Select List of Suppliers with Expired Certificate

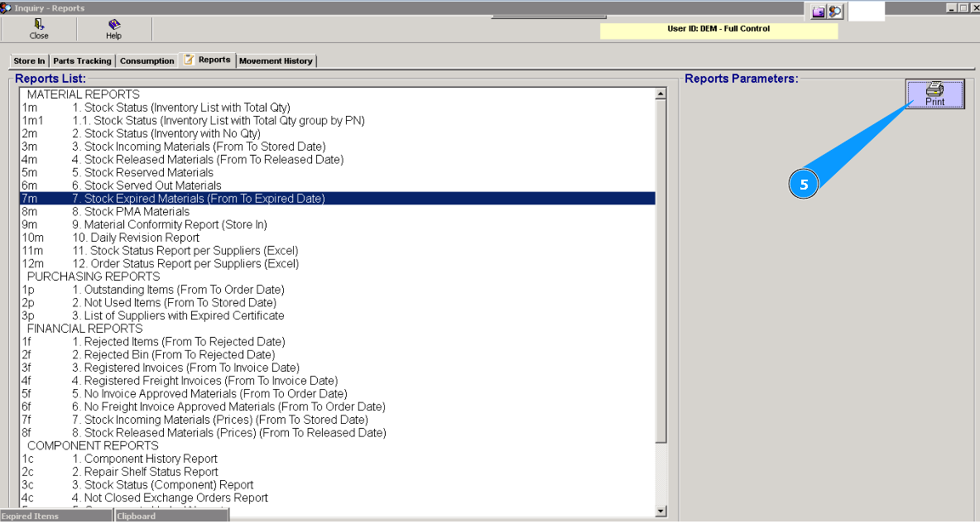click(338, 315)
